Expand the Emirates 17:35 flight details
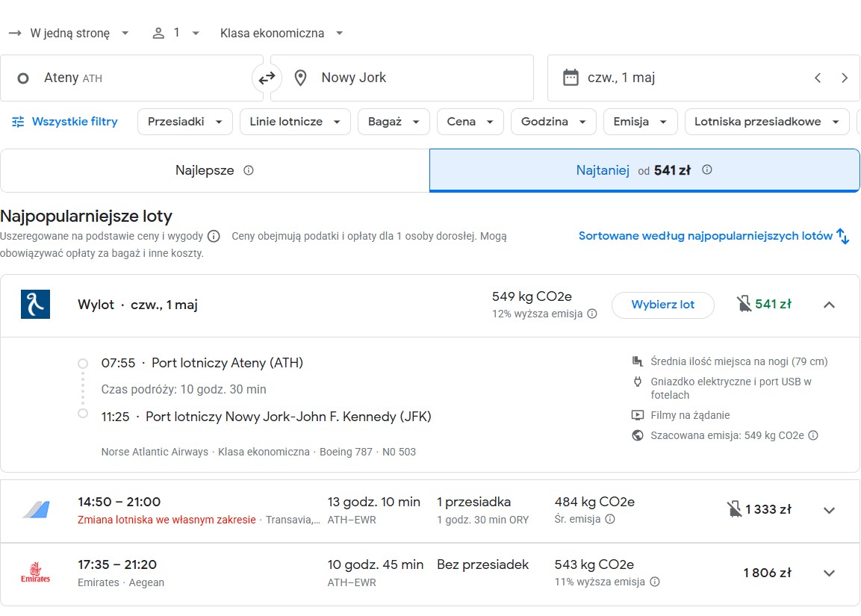The width and height of the screenshot is (861, 616). pos(829,573)
